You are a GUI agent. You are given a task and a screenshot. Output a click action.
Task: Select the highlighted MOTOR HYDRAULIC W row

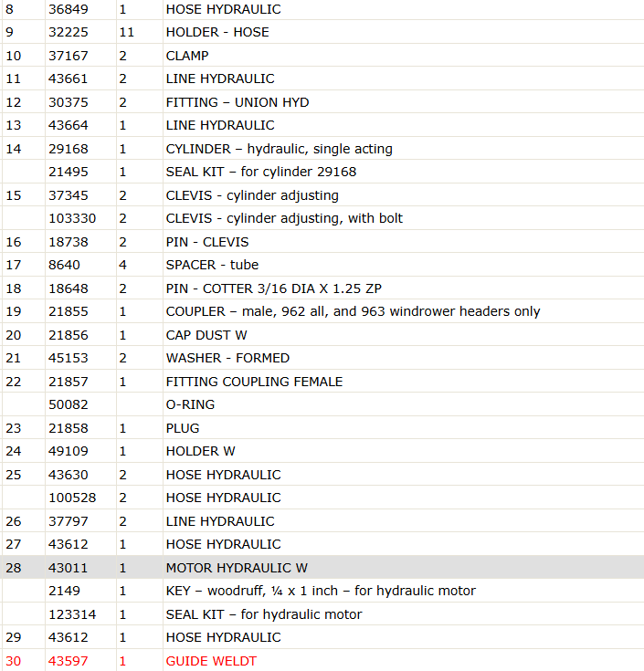322,568
